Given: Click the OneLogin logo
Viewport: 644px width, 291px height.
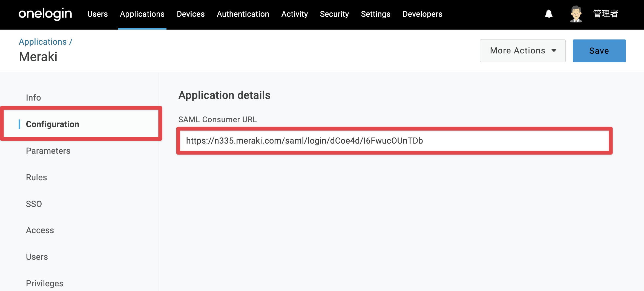Looking at the screenshot, I should [x=45, y=14].
